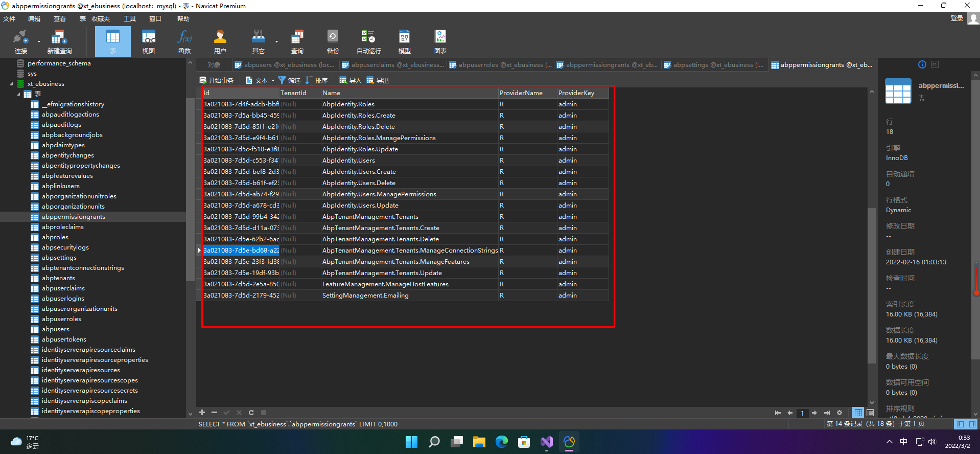The width and height of the screenshot is (980, 454).
Task: Add a new record with plus icon
Action: tap(202, 413)
